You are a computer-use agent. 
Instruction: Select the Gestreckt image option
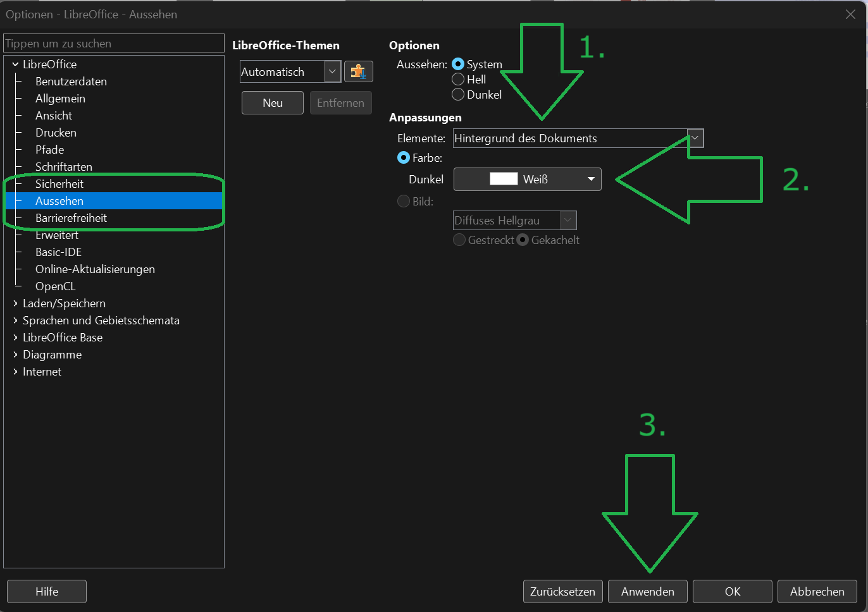click(x=459, y=240)
